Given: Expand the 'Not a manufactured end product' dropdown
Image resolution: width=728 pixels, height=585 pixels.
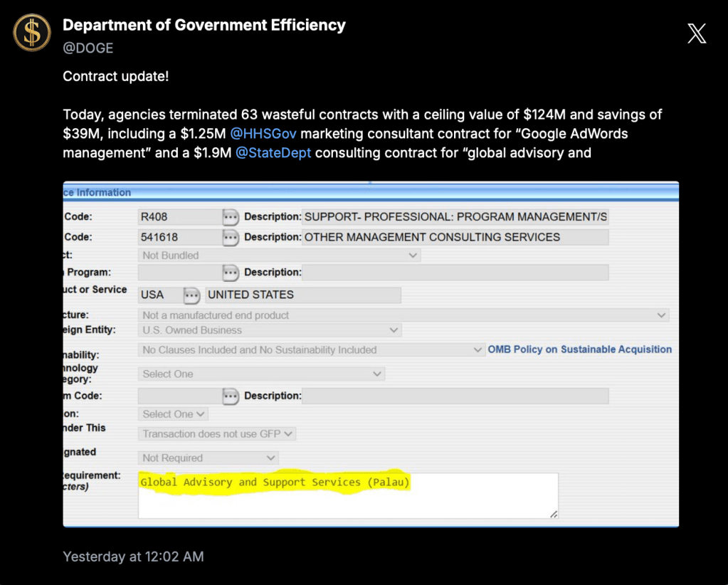Looking at the screenshot, I should tap(403, 315).
